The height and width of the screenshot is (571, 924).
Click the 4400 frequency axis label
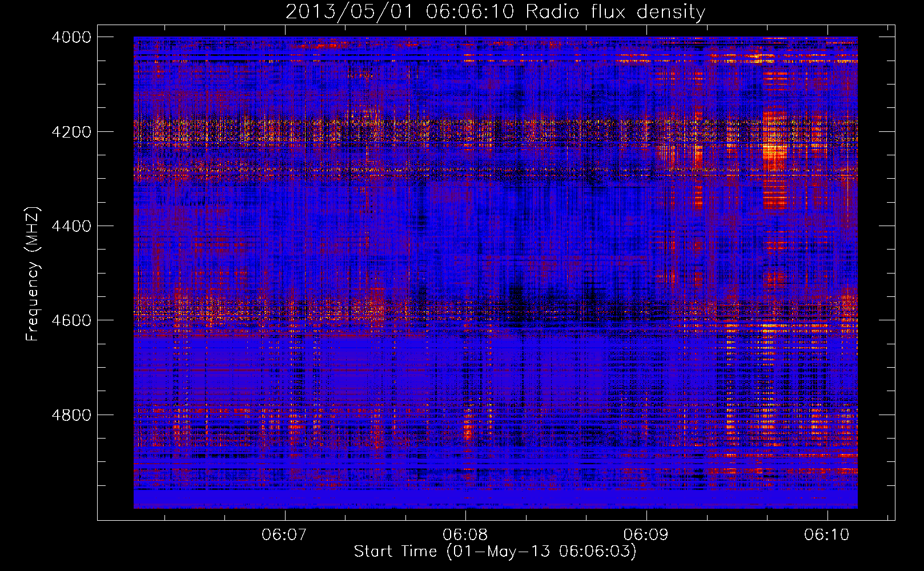tap(71, 226)
